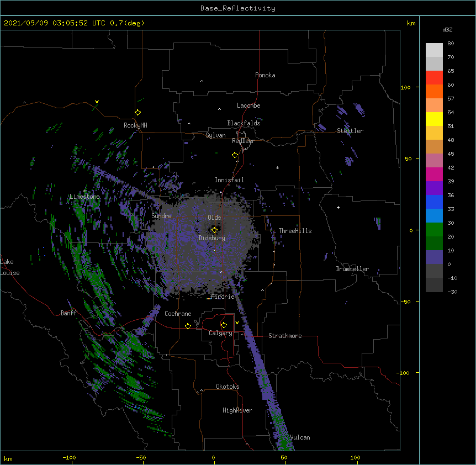Click the Lake Louise label
Image resolution: width=476 pixels, height=465 pixels.
coord(10,267)
